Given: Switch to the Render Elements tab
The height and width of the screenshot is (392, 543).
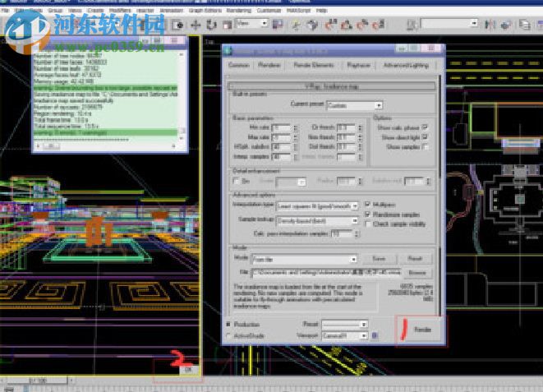Looking at the screenshot, I should tap(314, 65).
